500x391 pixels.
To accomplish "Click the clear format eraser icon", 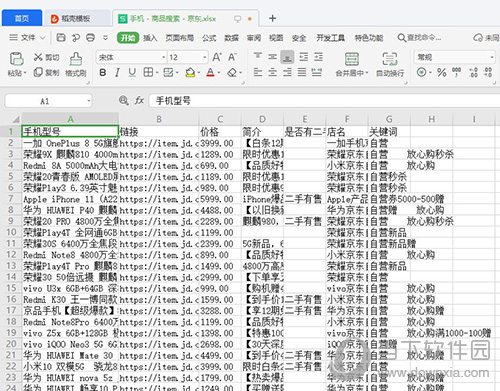I will coord(232,72).
